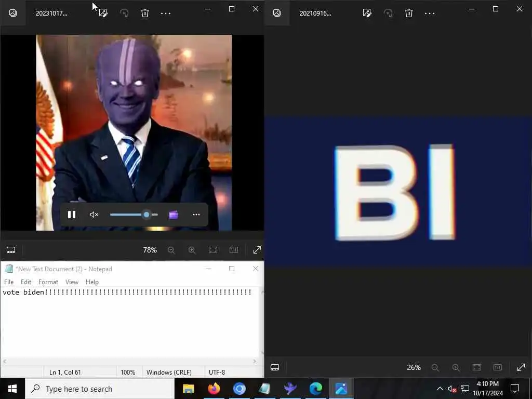Screen dimensions: 532x399
Task: Open Notepad File menu
Action: 9,282
